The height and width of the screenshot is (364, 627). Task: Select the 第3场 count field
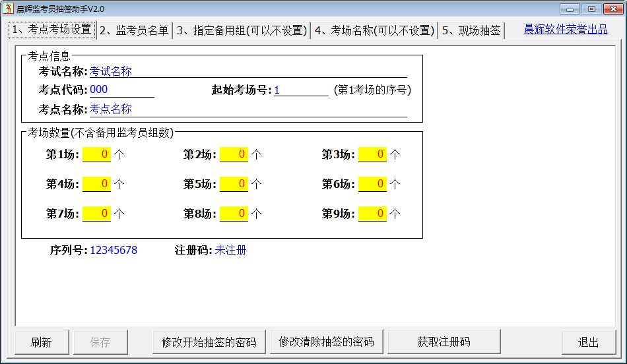pos(372,154)
